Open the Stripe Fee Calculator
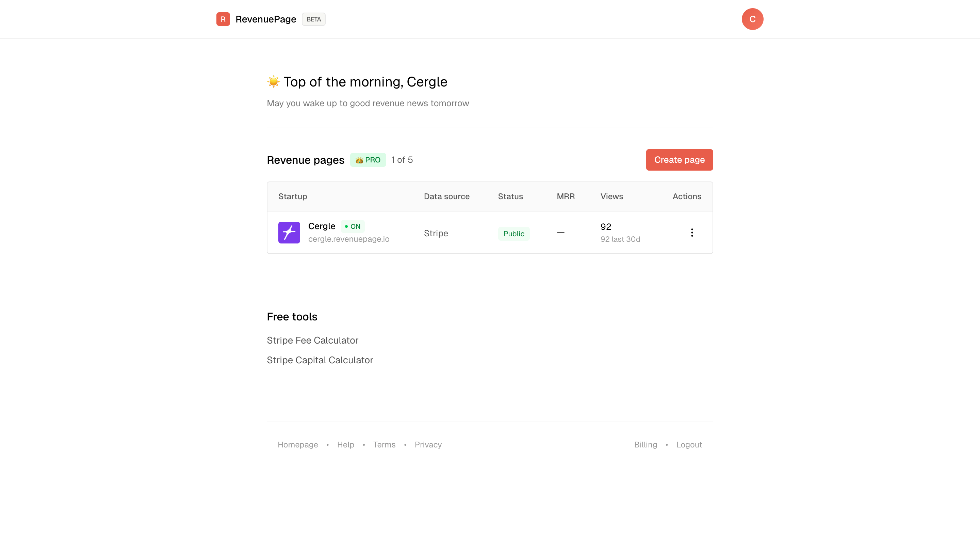Screen dimensions: 980x553 tap(312, 340)
